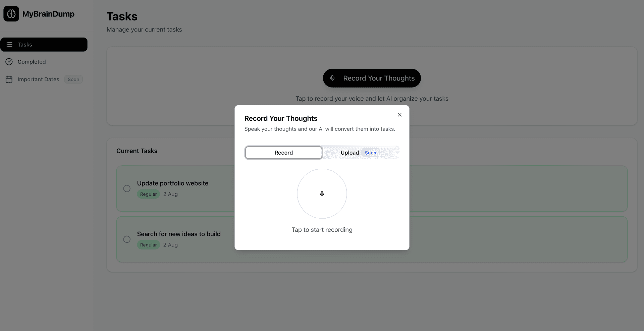Viewport: 644px width, 331px height.
Task: Click the Soon badge beside Important Dates
Action: pos(73,79)
